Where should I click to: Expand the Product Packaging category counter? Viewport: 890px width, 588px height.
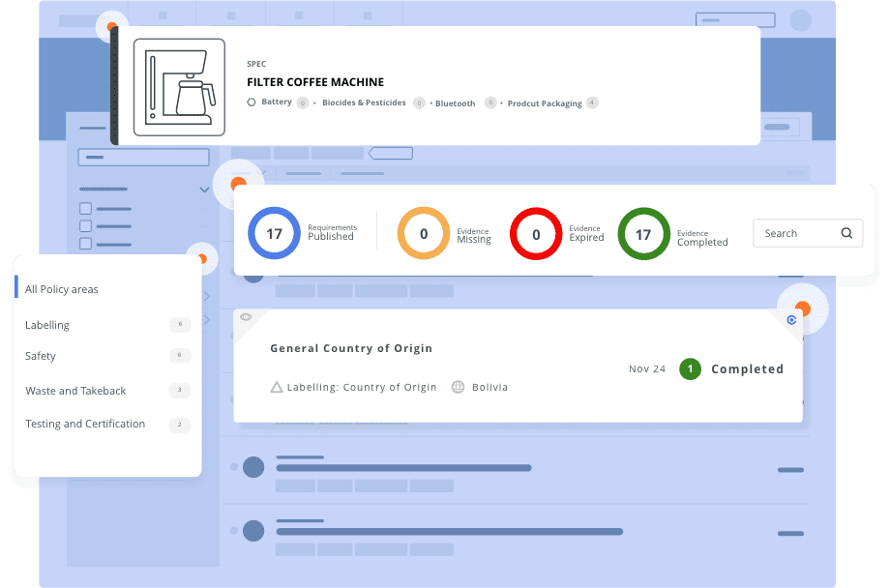[592, 102]
